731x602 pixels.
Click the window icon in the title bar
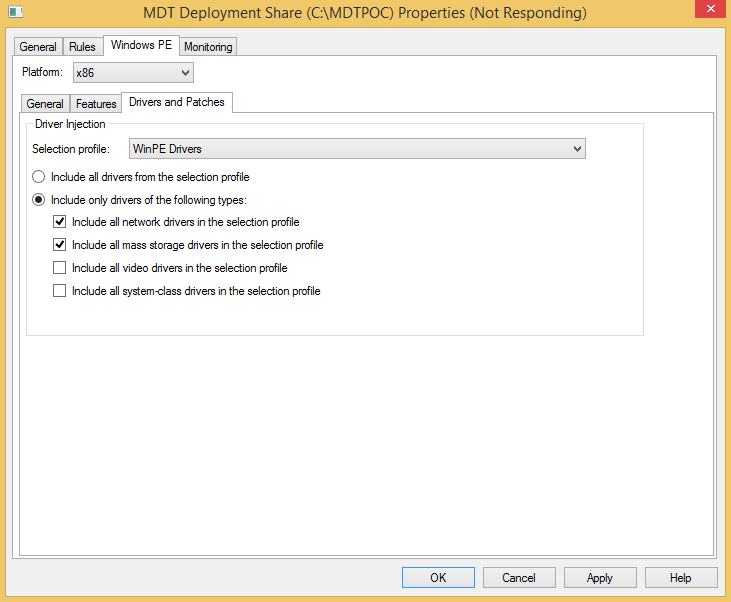pos(16,12)
